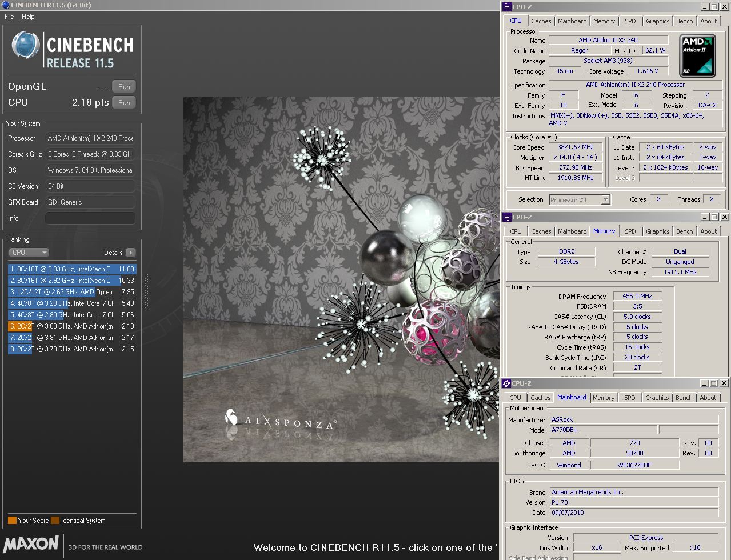Run the OpenGL benchmark
The height and width of the screenshot is (560, 731).
point(124,87)
